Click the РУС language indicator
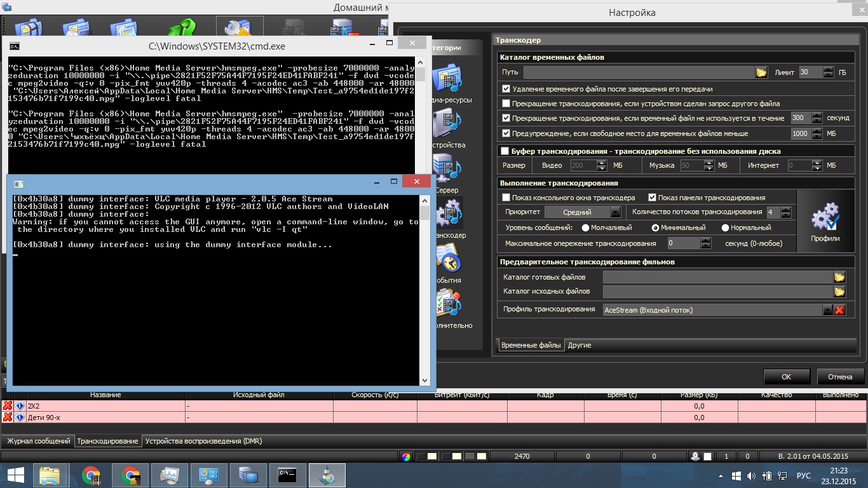Viewport: 868px width, 488px height. pyautogui.click(x=804, y=475)
